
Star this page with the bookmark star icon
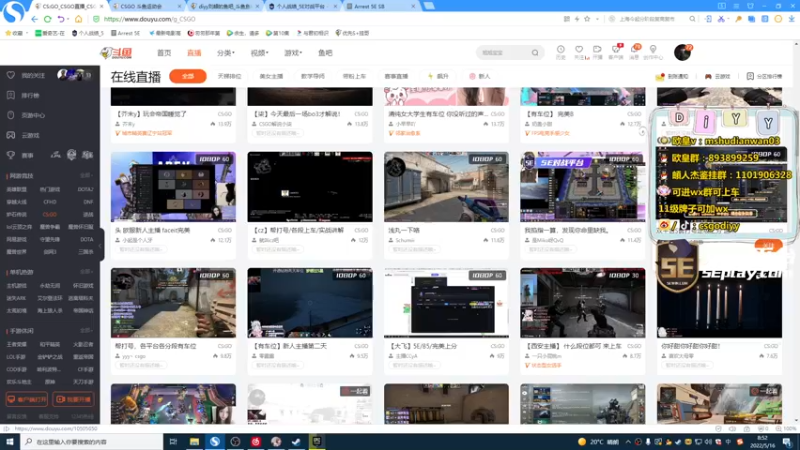(587, 19)
